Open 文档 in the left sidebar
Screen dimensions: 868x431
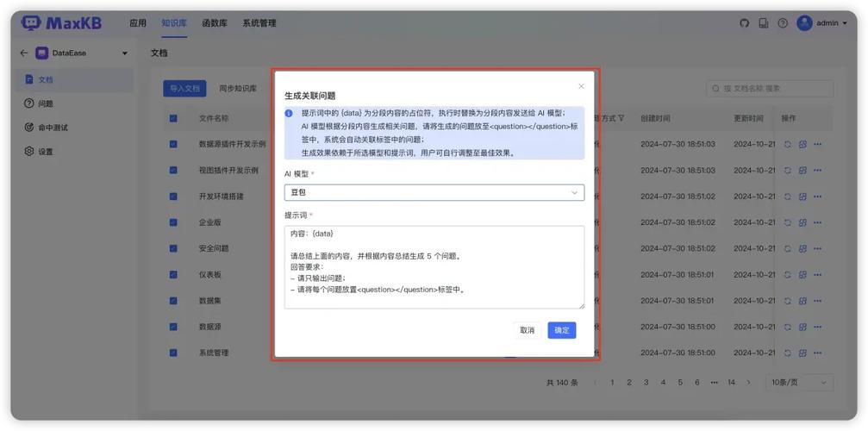[x=74, y=79]
